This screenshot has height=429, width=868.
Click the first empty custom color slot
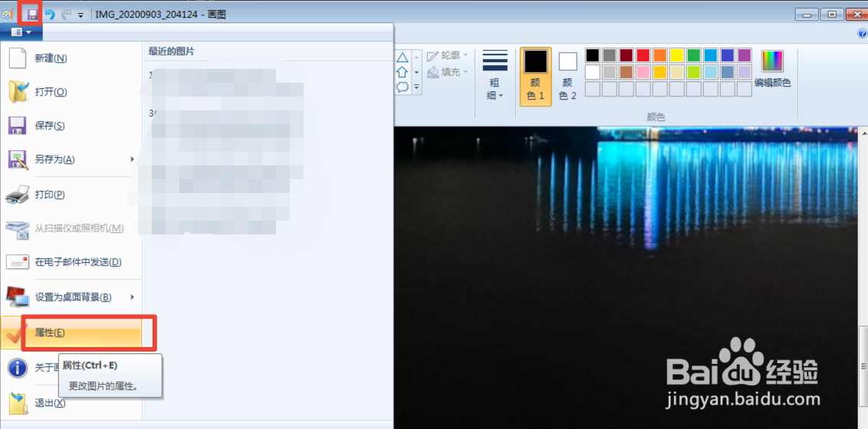pos(593,89)
